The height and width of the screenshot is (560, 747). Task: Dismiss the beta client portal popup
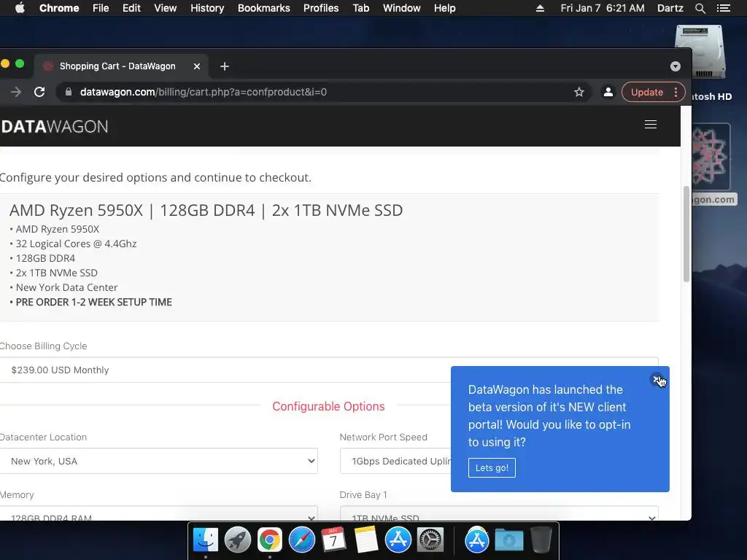(657, 379)
